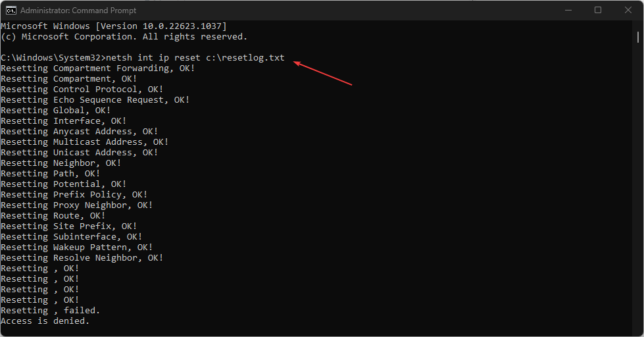The height and width of the screenshot is (337, 644).
Task: Close the Administrator Command Prompt window
Action: coord(627,10)
